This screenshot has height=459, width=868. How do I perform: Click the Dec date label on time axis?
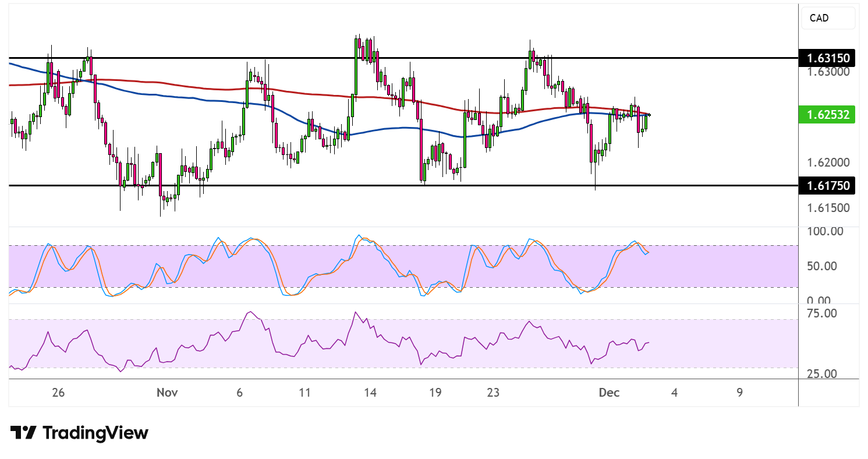coord(609,393)
